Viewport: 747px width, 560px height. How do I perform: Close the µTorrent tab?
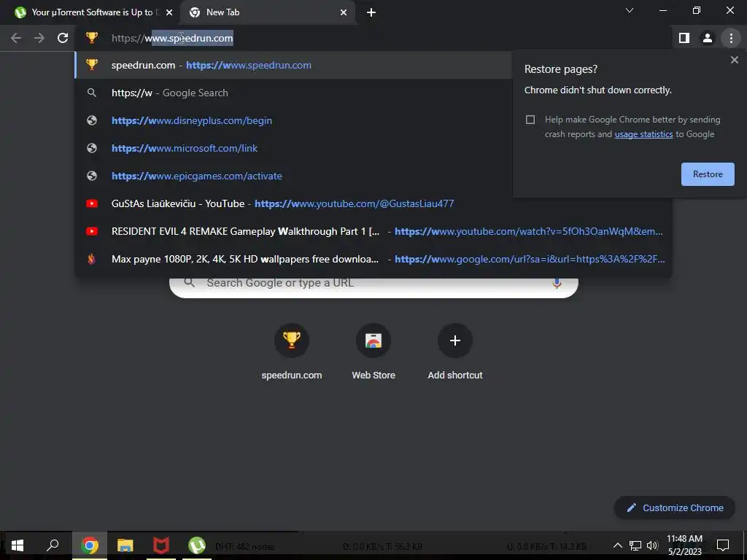click(x=169, y=12)
